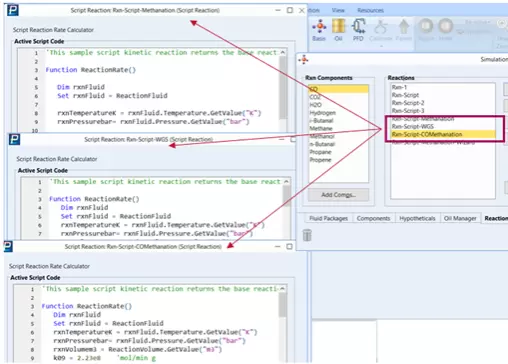The image size is (508, 364).
Task: Click rxnTemperatureK line in WGS script
Action: tap(162, 225)
